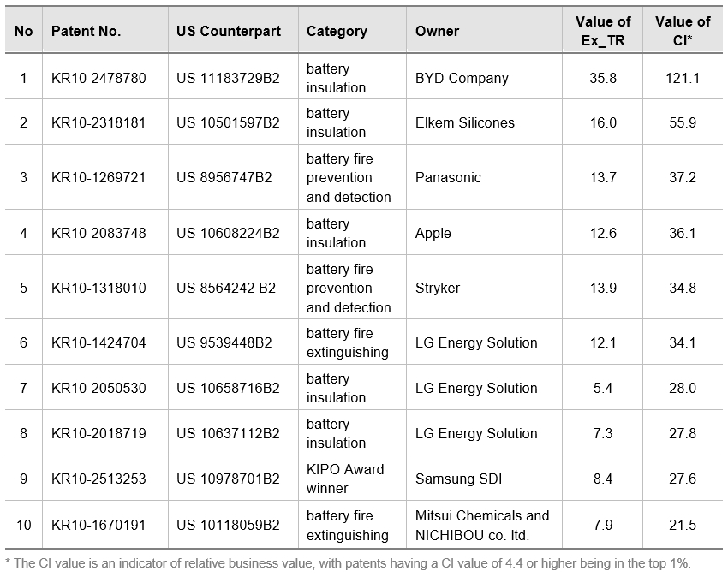The height and width of the screenshot is (577, 728).
Task: Select the Panasonic owner cell
Action: 448,177
